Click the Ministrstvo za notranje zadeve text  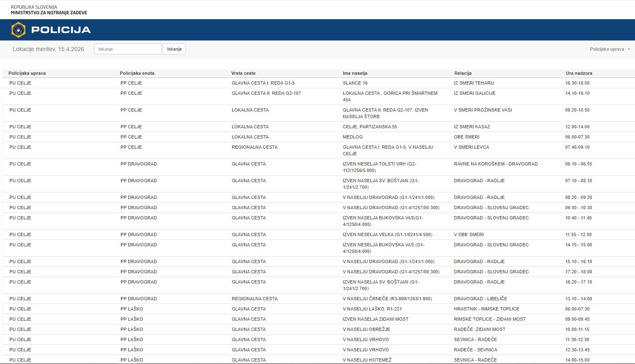pos(49,13)
